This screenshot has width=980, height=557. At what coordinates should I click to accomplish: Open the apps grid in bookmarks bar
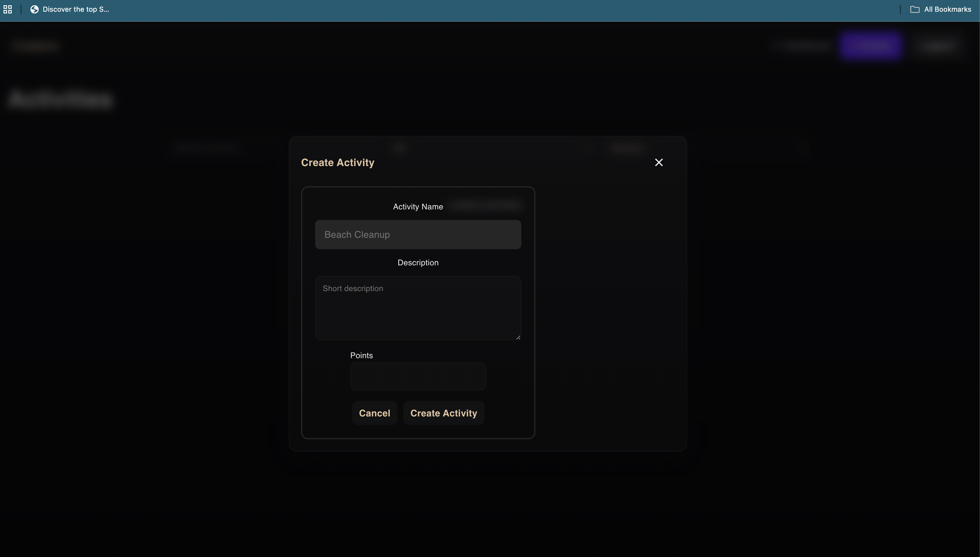(8, 9)
